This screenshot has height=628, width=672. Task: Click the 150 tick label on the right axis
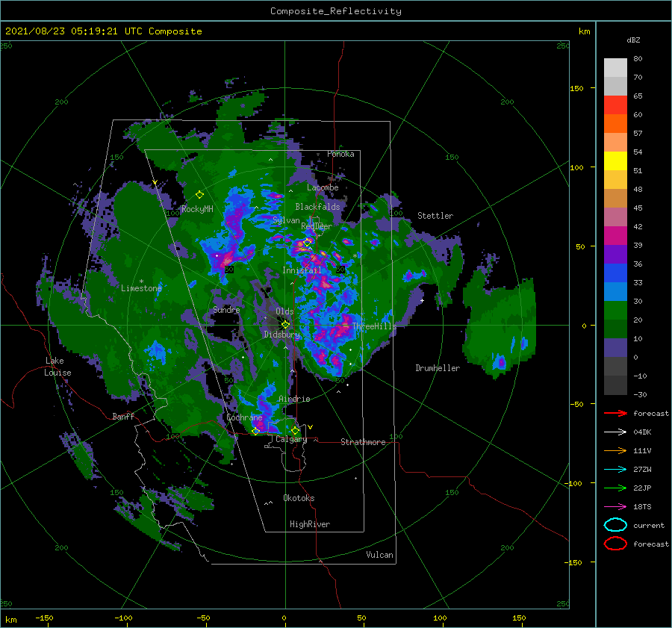pos(576,88)
